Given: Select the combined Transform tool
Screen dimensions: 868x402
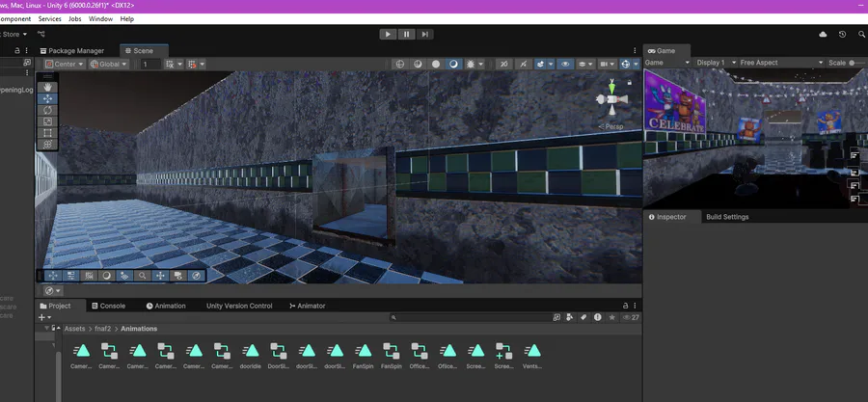Looking at the screenshot, I should [47, 145].
